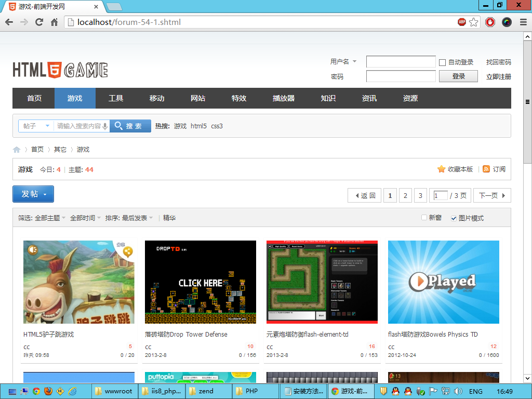Viewport: 532px width, 399px height.
Task: Open Internet Explorer from the taskbar
Action: (x=72, y=391)
